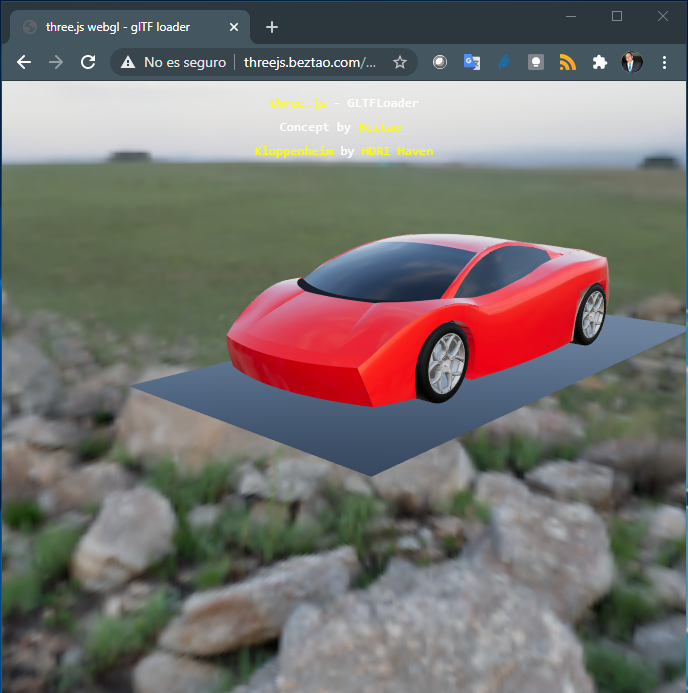Close the three.js webgl tab
Viewport: 688px width, 693px height.
(236, 27)
